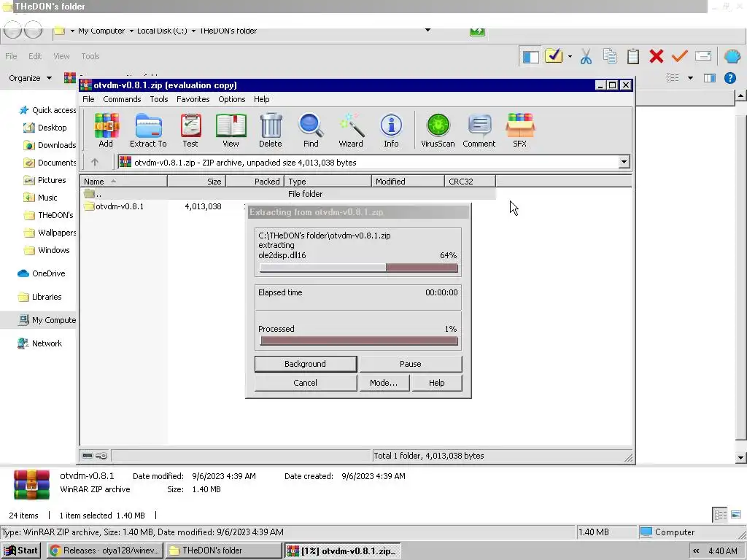Sort by the CRC32 column header
This screenshot has width=747, height=560.
(470, 182)
